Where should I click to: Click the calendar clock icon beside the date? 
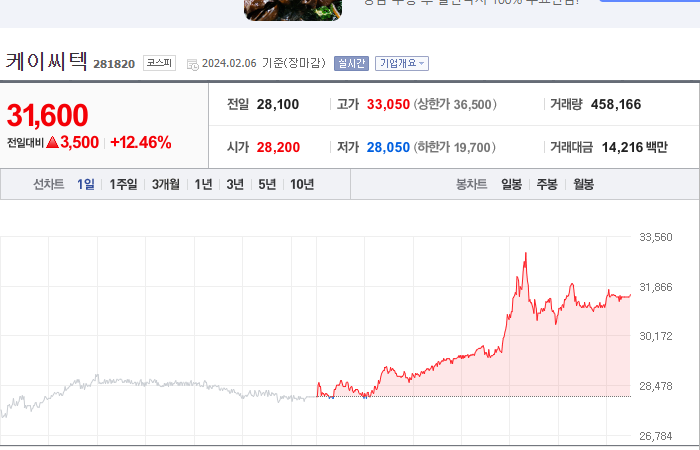tap(193, 65)
